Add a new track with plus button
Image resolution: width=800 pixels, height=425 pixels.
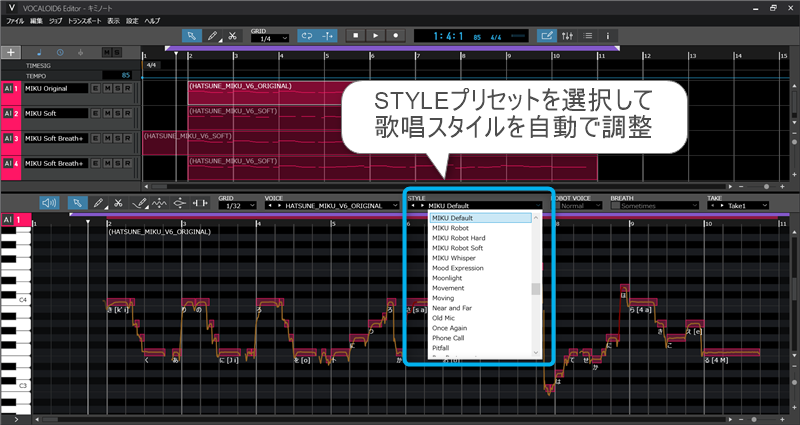click(x=11, y=52)
